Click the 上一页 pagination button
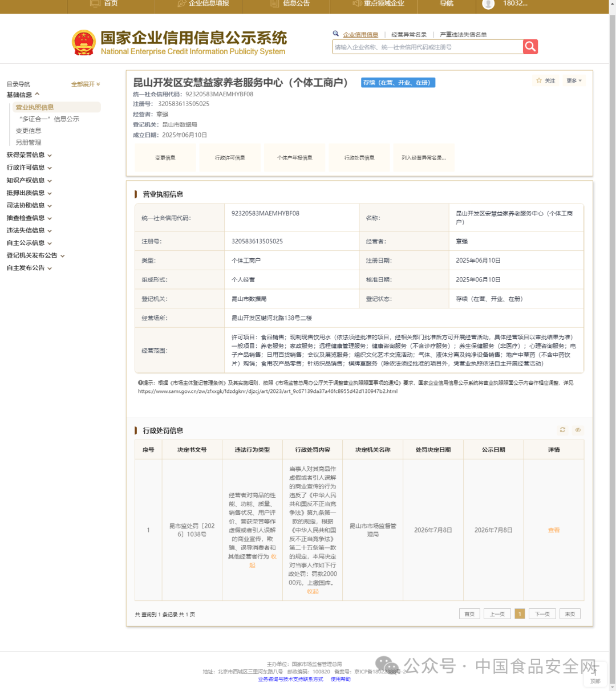This screenshot has height=691, width=616. 497,614
